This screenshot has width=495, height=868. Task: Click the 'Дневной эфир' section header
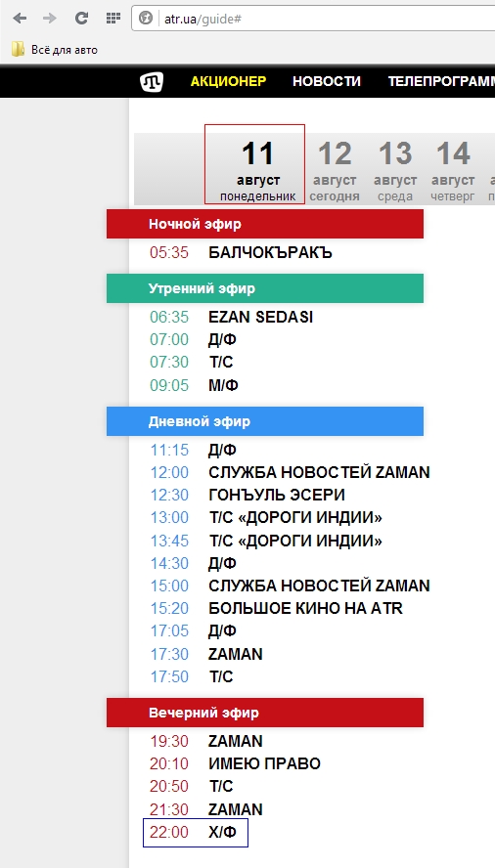pyautogui.click(x=265, y=421)
